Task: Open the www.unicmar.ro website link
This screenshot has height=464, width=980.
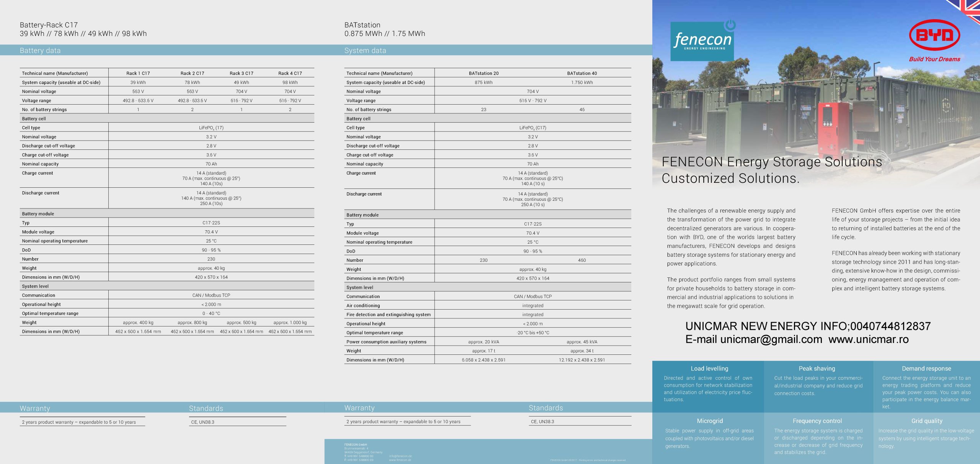Action: pos(868,339)
